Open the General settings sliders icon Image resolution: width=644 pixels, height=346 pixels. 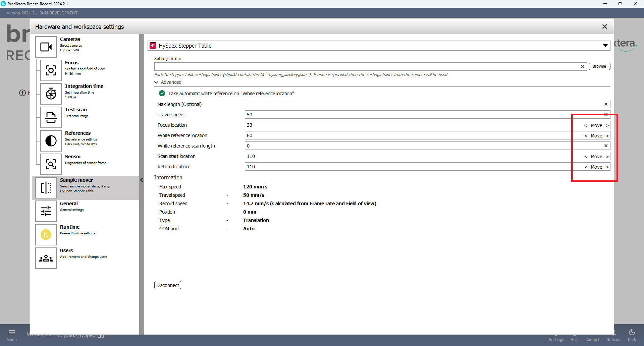[x=46, y=211]
